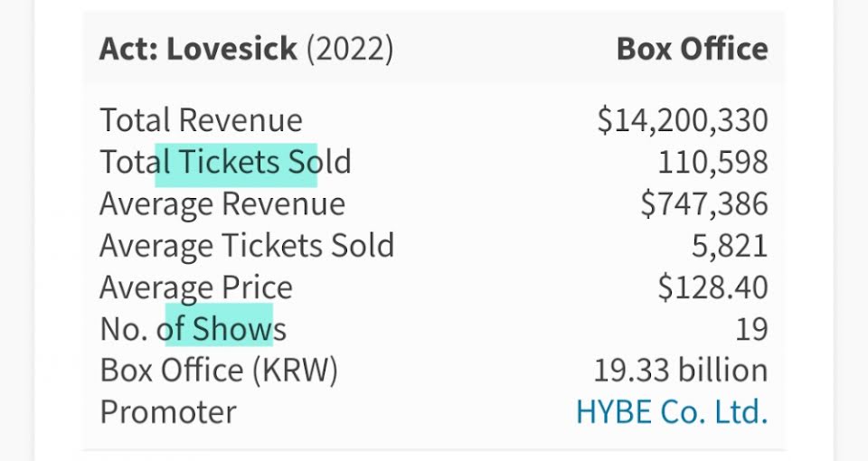Viewport: 868px width, 461px height.
Task: Click the Box Office (KRW) label
Action: 218,371
